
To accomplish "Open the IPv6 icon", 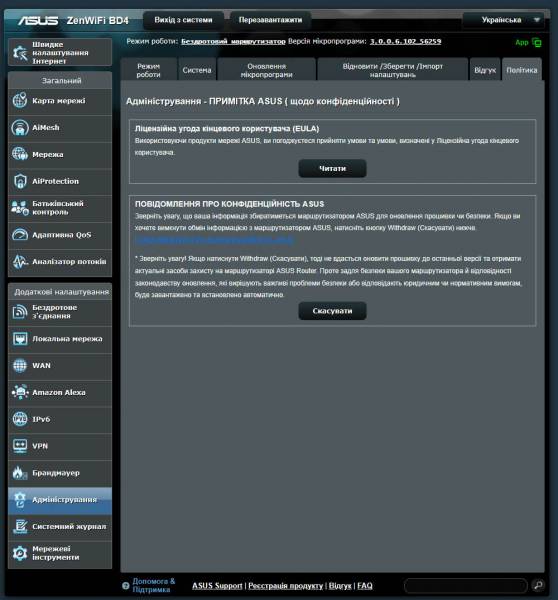I will (x=20, y=419).
